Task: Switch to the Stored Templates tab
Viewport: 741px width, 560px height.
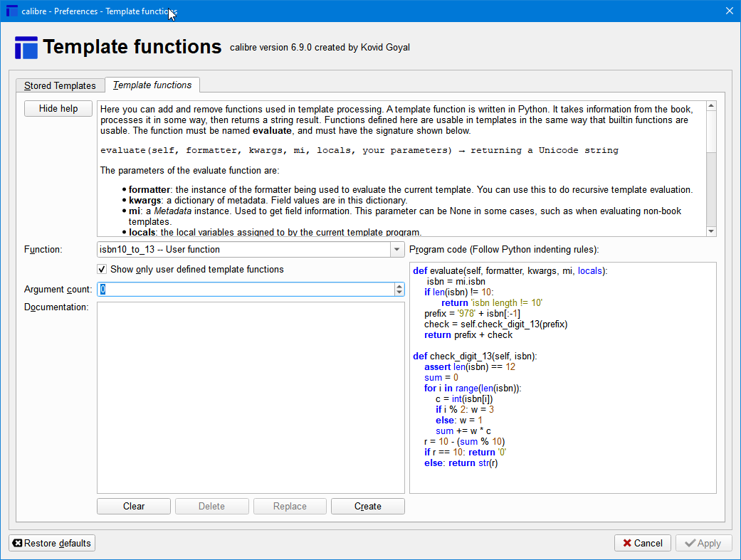Action: pyautogui.click(x=60, y=85)
